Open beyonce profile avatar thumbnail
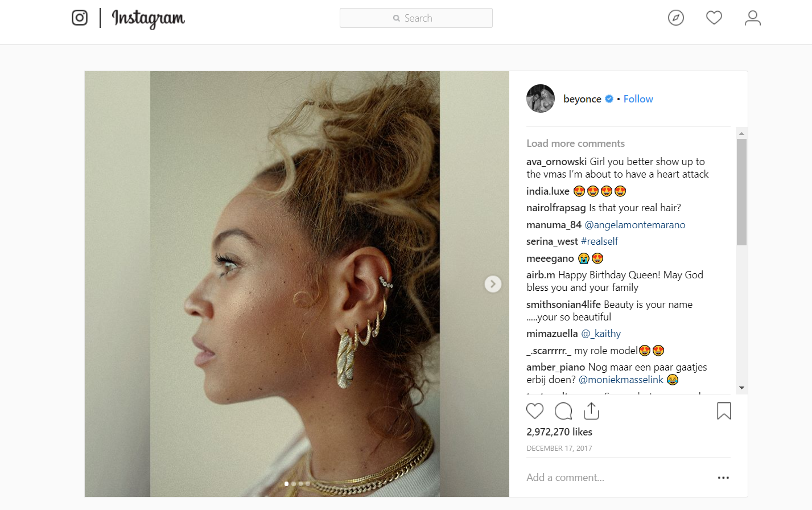812x510 pixels. click(x=541, y=98)
